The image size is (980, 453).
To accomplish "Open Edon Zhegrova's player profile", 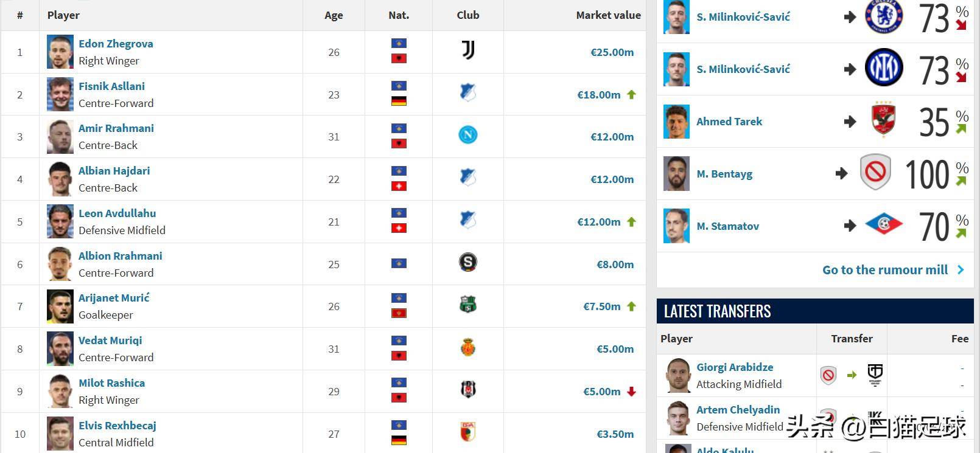I will click(x=116, y=44).
